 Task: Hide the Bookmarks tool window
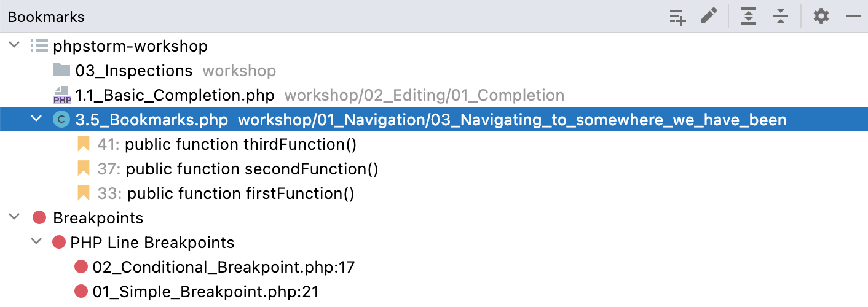853,17
